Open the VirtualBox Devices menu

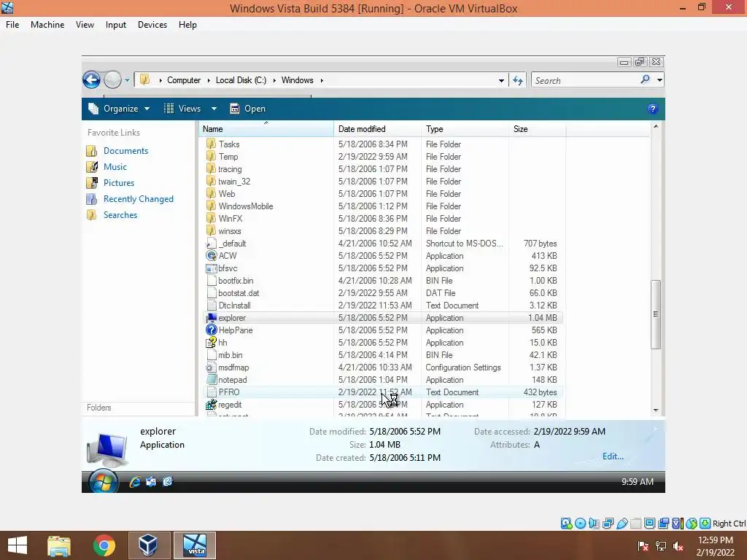point(152,25)
